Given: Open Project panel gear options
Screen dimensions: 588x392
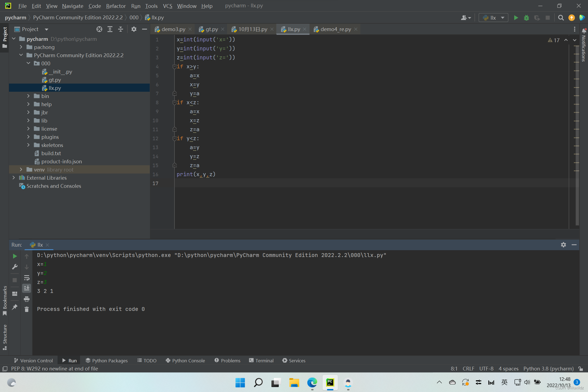Looking at the screenshot, I should point(134,29).
